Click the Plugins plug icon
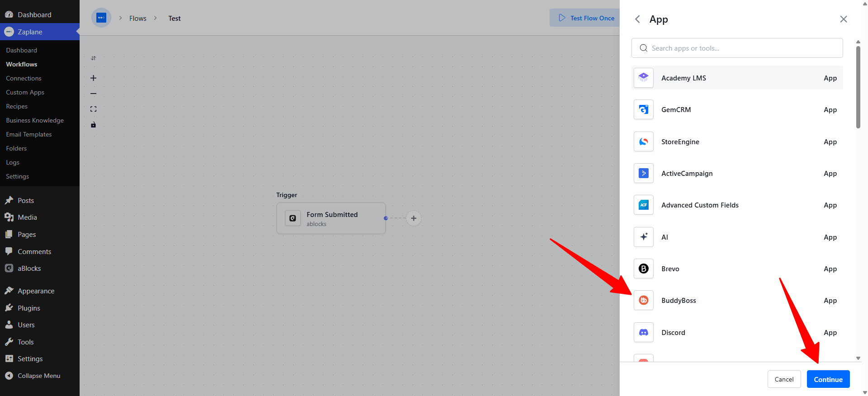This screenshot has width=868, height=396. click(9, 308)
